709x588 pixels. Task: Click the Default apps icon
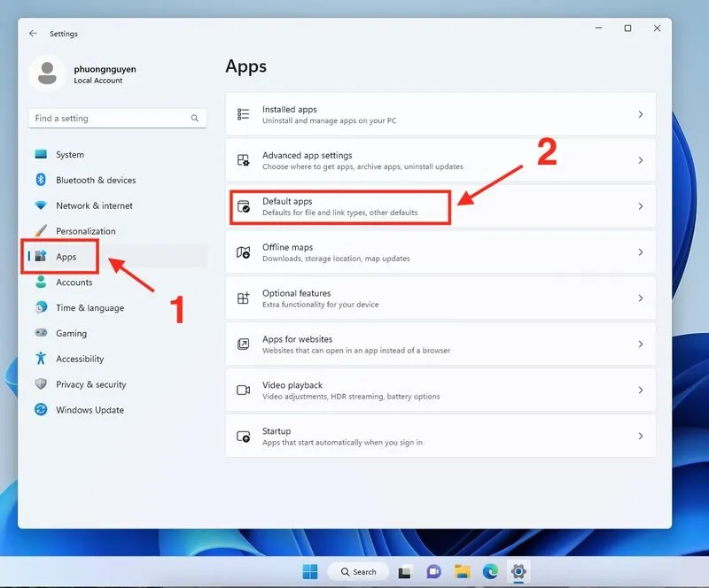coord(243,206)
